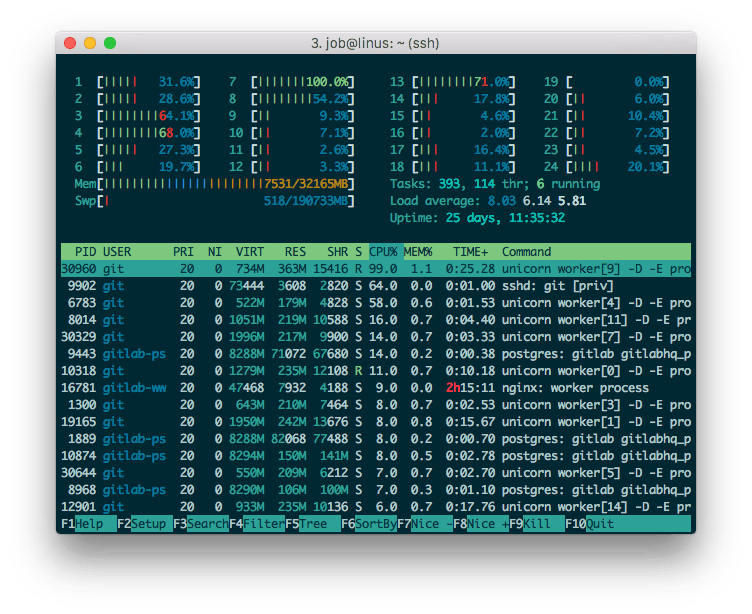Click the CPU 24 meter at 20.1%
The height and width of the screenshot is (614, 752).
(x=607, y=167)
